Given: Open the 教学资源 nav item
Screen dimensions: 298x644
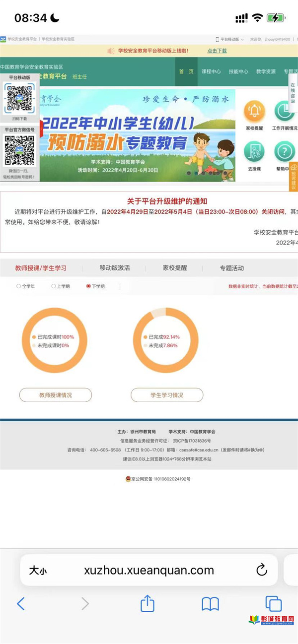Looking at the screenshot, I should (x=266, y=71).
